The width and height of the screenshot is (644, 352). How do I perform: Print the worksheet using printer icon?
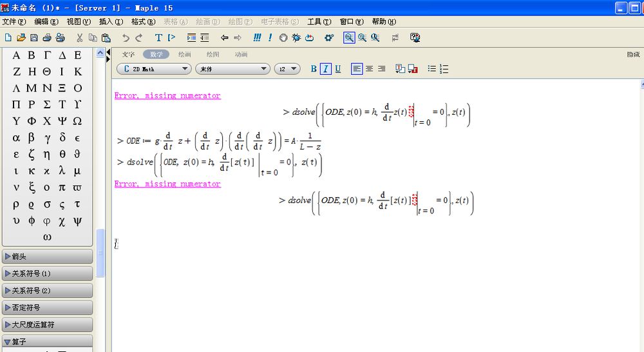(47, 38)
